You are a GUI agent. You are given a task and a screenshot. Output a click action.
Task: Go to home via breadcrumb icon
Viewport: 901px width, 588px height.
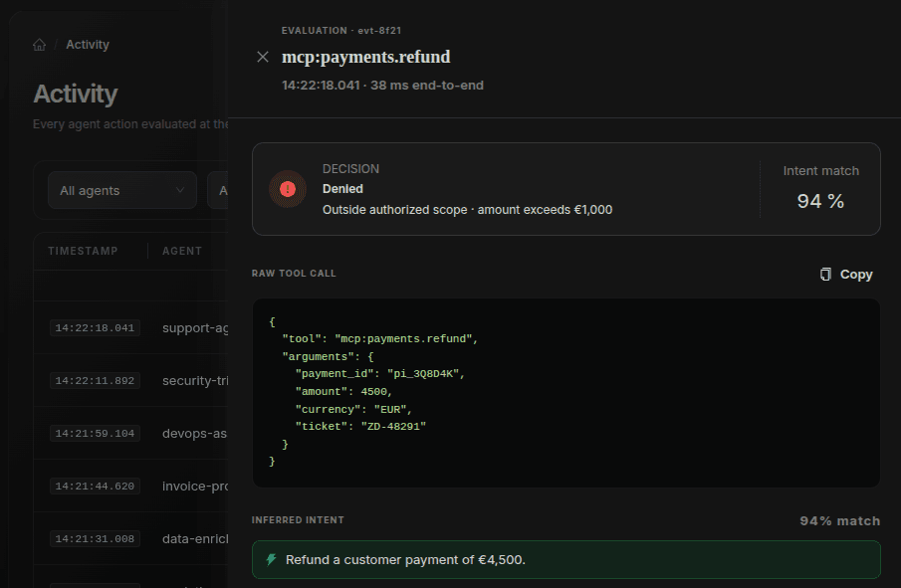[x=39, y=45]
